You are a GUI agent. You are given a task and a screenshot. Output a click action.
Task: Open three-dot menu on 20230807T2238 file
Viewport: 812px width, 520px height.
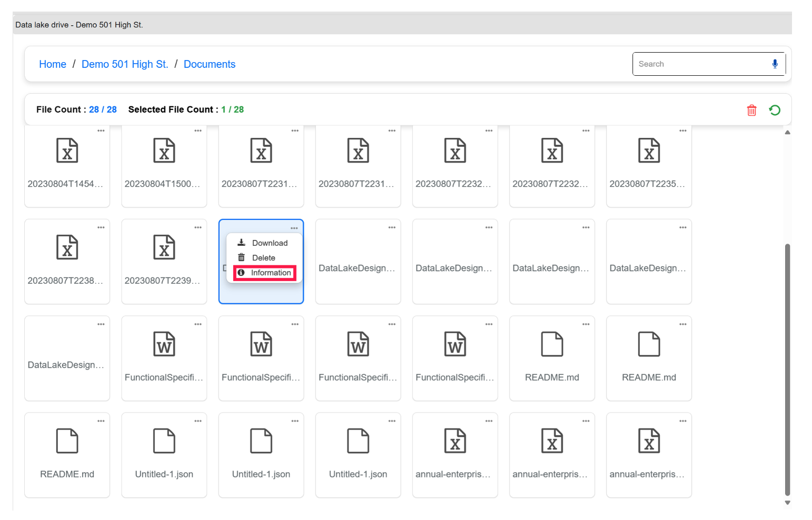(x=101, y=227)
